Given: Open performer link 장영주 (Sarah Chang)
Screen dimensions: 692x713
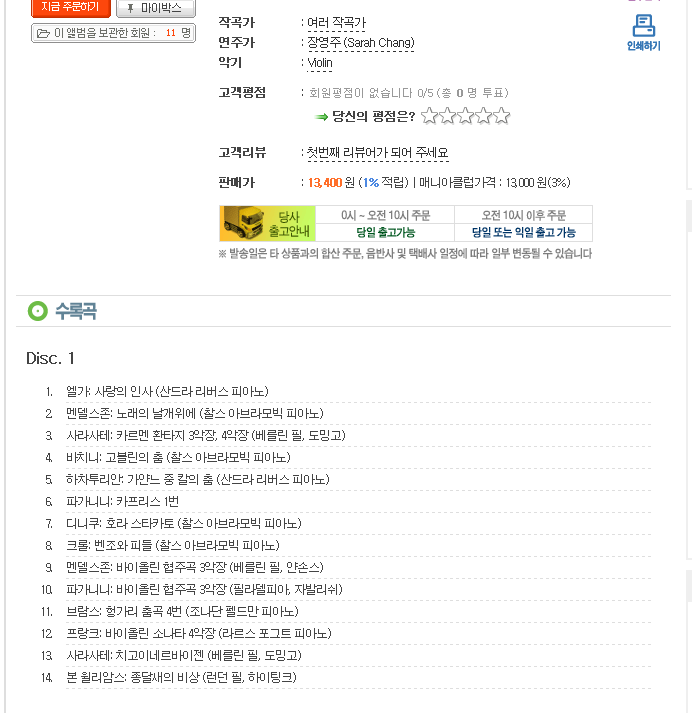Looking at the screenshot, I should tap(360, 42).
